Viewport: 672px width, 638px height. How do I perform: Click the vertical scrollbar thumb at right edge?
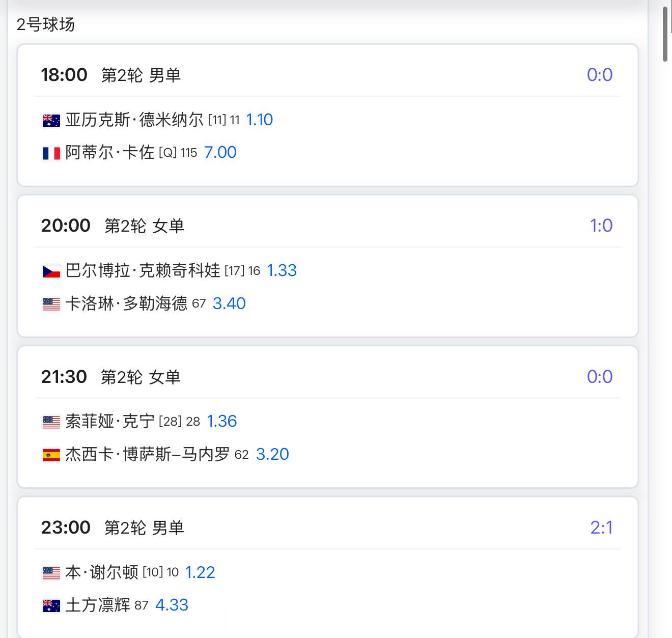(x=665, y=35)
